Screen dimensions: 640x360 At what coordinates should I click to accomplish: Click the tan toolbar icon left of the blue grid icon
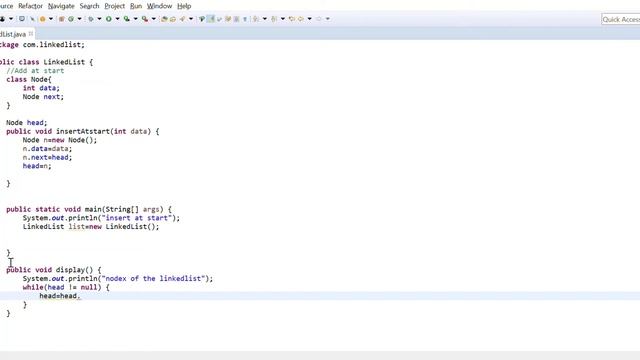pos(228,19)
